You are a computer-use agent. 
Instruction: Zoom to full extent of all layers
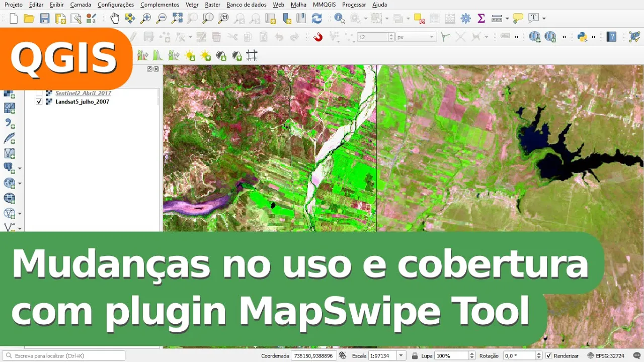pos(177,19)
